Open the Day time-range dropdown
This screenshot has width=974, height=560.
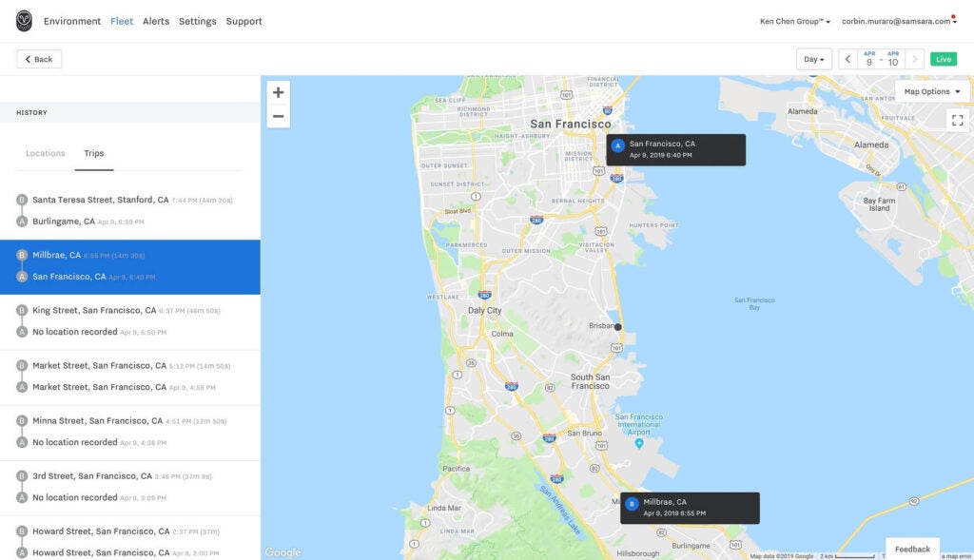pos(813,58)
